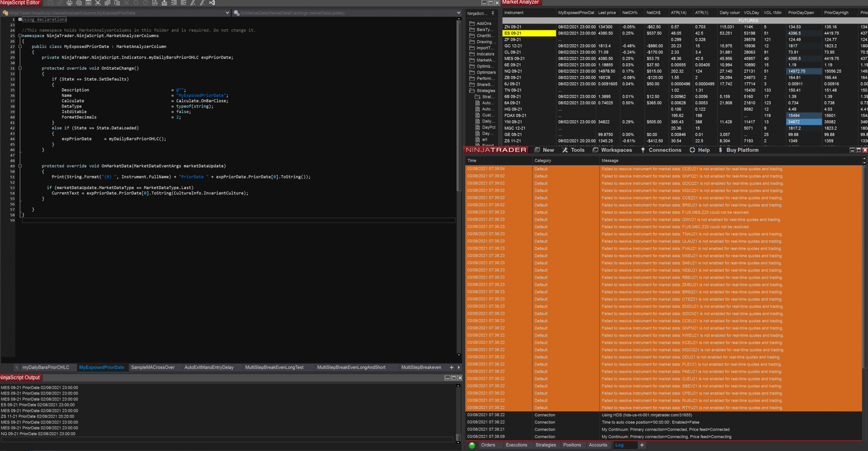Click the Paste icon in editor toolbar
Image resolution: width=868 pixels, height=451 pixels.
117,3
